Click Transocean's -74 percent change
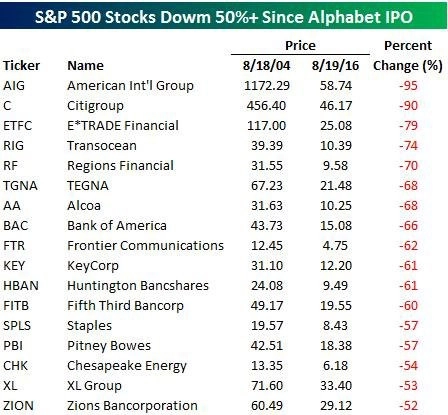Image resolution: width=448 pixels, height=415 pixels. point(408,146)
